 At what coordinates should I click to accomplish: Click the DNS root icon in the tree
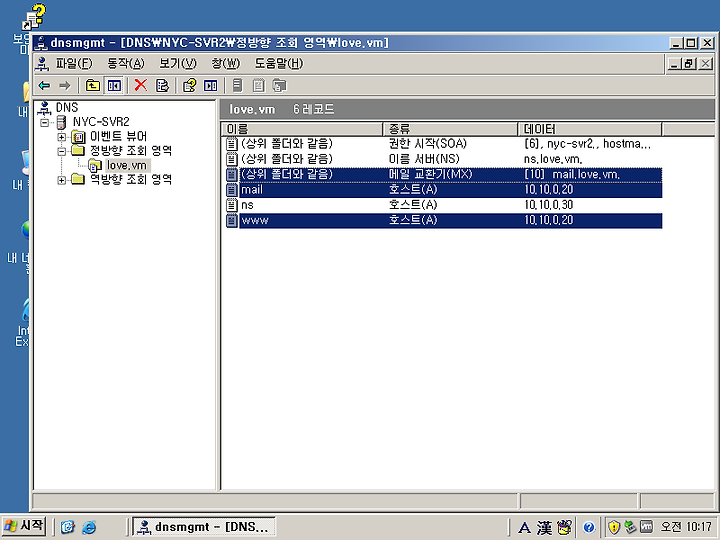pos(45,108)
